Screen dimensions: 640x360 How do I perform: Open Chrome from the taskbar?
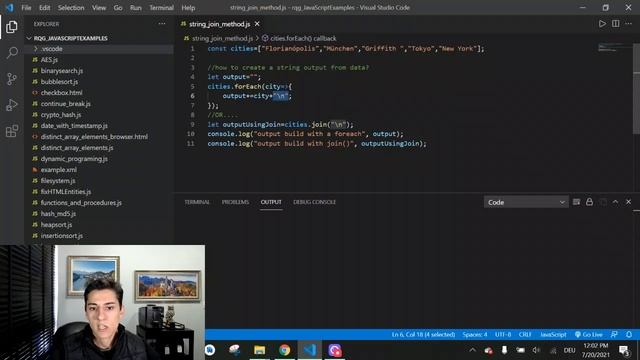[x=284, y=350]
